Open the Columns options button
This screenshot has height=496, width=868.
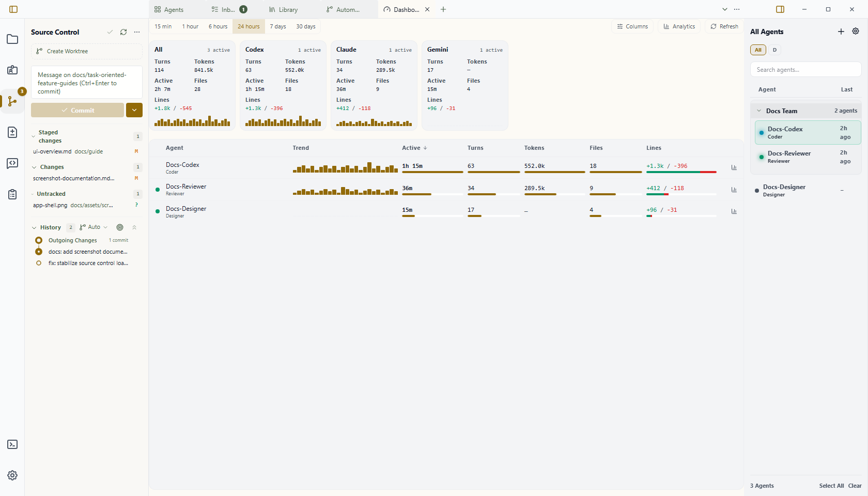(632, 26)
